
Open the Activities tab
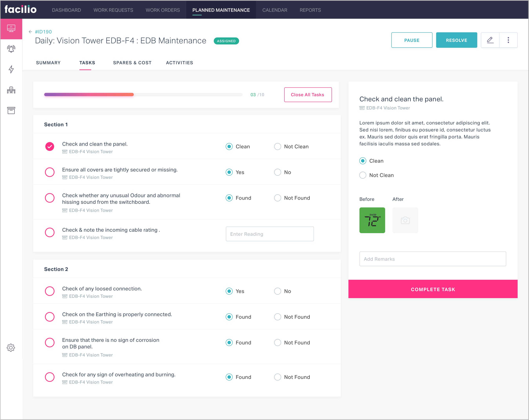click(179, 63)
